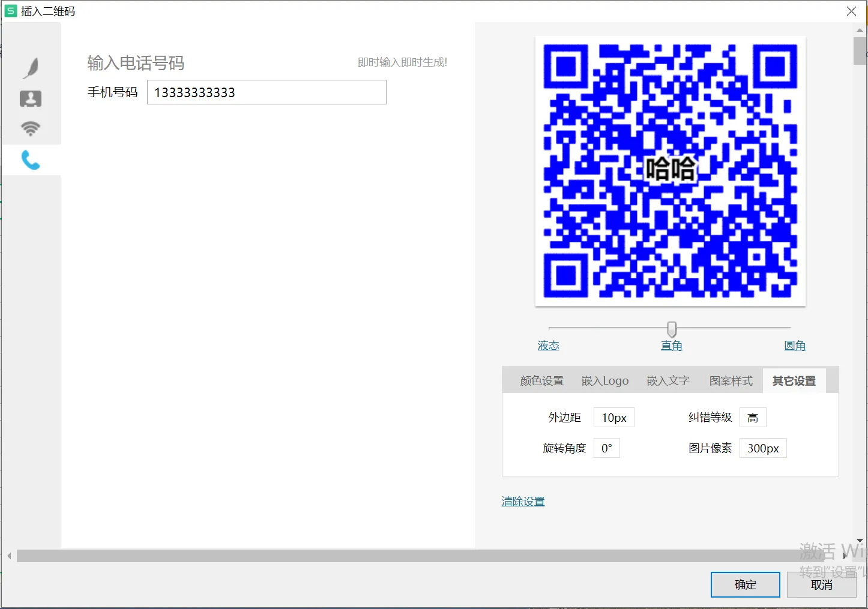
Task: Click the 图片像素 label
Action: point(710,448)
